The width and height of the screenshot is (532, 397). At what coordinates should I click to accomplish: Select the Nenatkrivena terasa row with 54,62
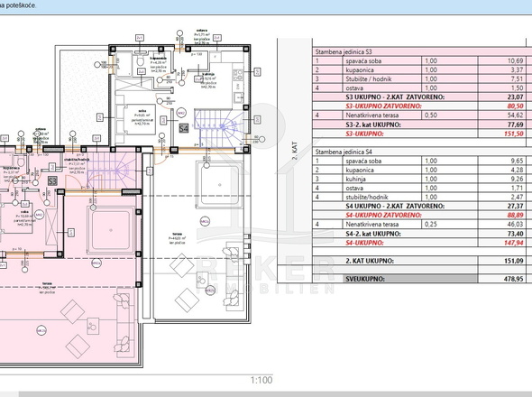coord(422,115)
